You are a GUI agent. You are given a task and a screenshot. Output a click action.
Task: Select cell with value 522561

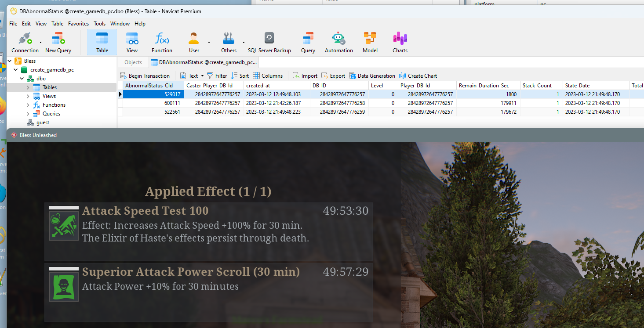153,112
